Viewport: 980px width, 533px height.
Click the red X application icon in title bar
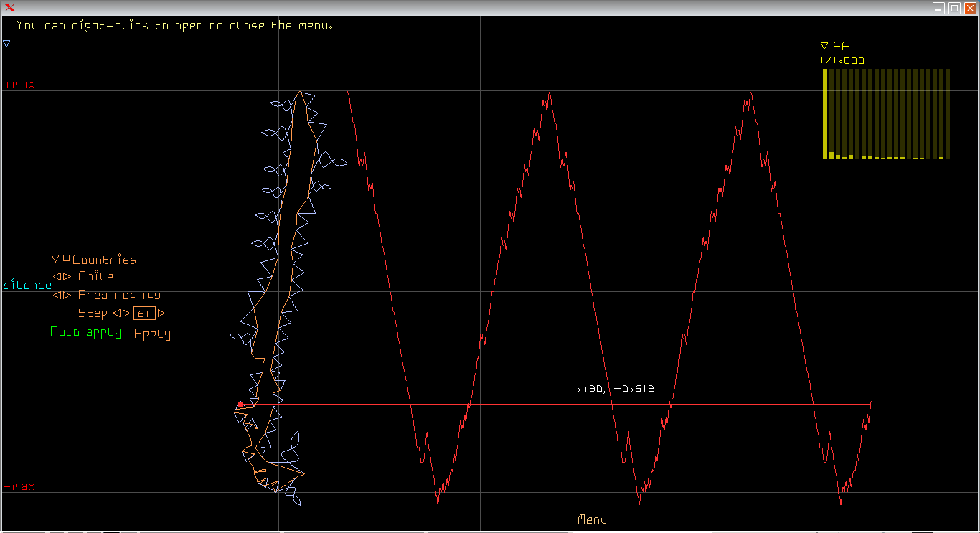tap(10, 8)
